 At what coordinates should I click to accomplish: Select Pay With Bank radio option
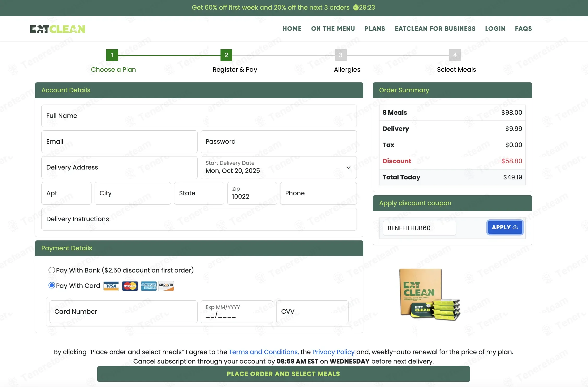point(52,270)
